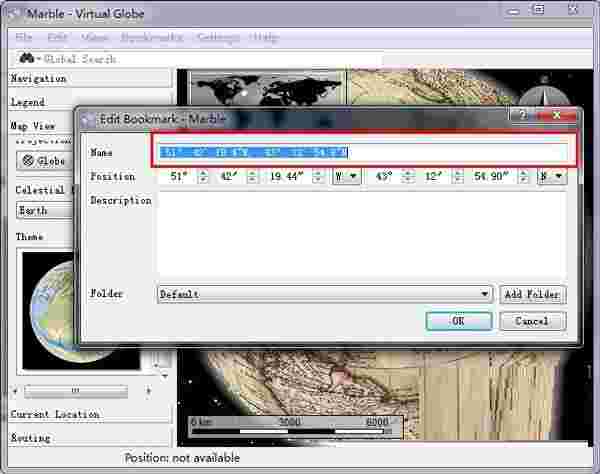Open the Earth celestial body dropdown
This screenshot has height=474, width=600.
tap(44, 211)
